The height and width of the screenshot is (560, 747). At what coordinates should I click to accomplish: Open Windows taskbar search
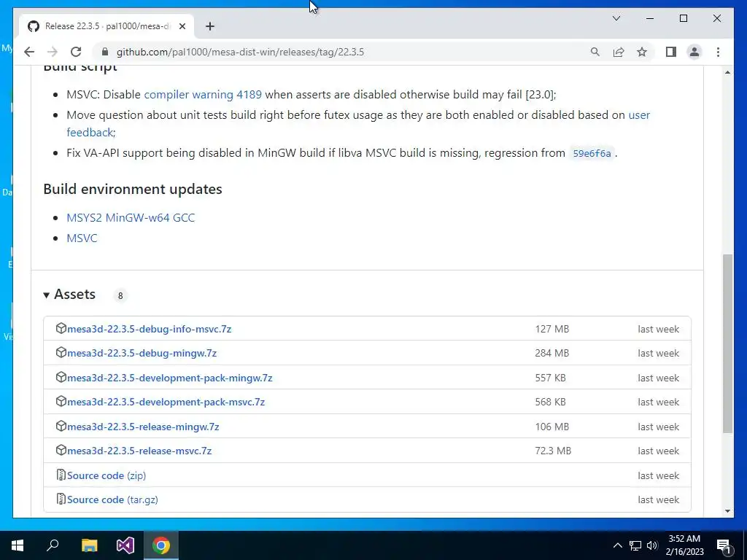pos(53,545)
